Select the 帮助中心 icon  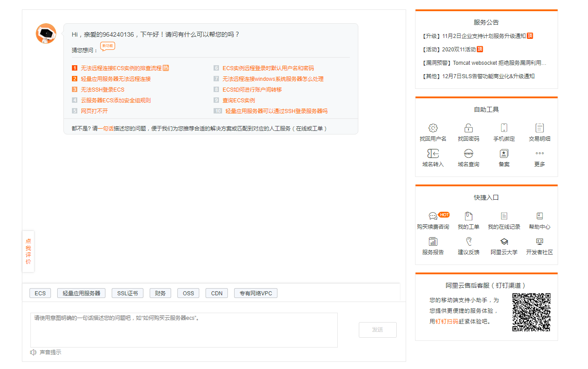[539, 220]
